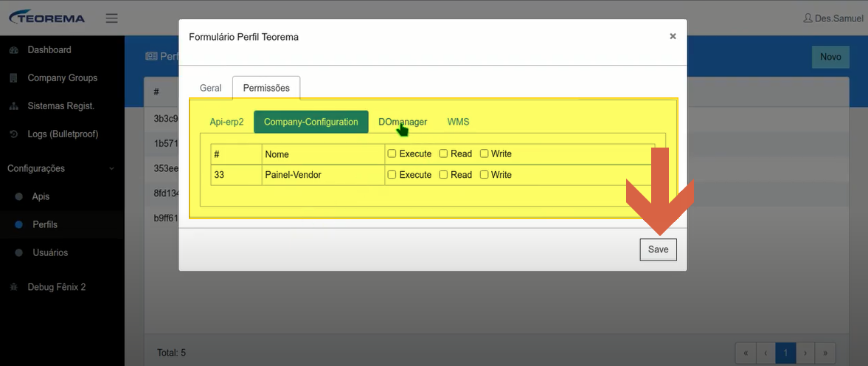Open the DOmanager tab
Image resolution: width=868 pixels, height=366 pixels.
click(x=403, y=122)
